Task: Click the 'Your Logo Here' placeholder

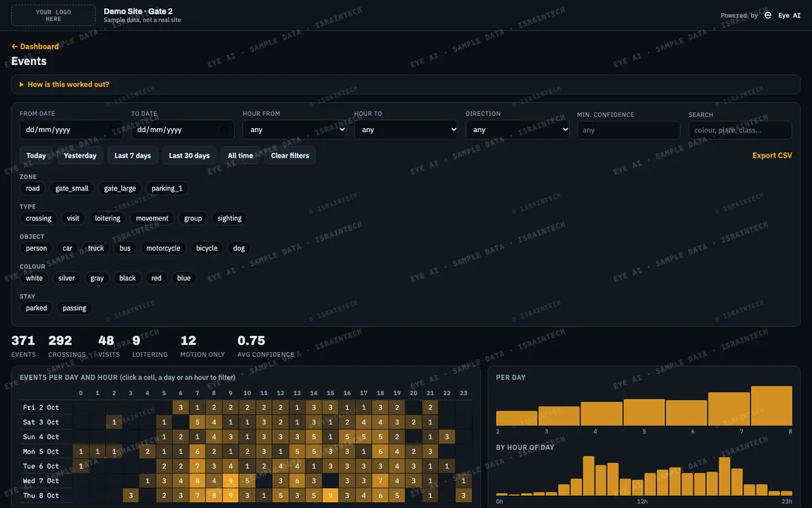Action: point(53,16)
